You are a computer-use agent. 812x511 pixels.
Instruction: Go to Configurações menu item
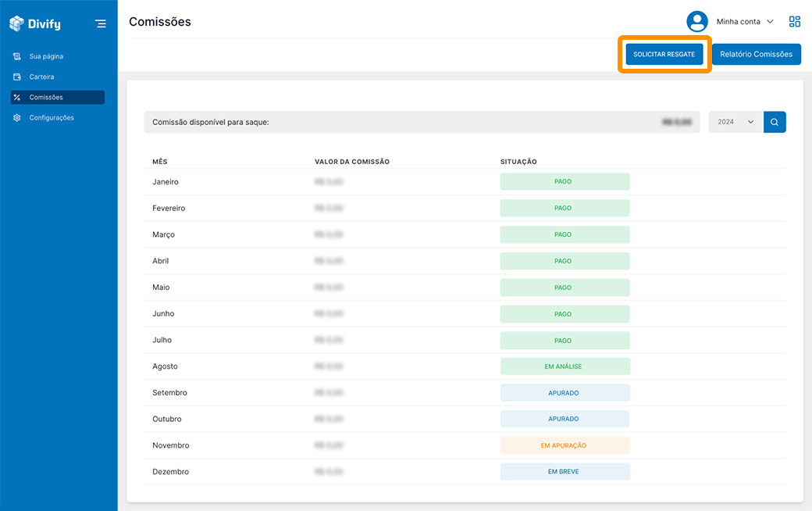click(52, 117)
